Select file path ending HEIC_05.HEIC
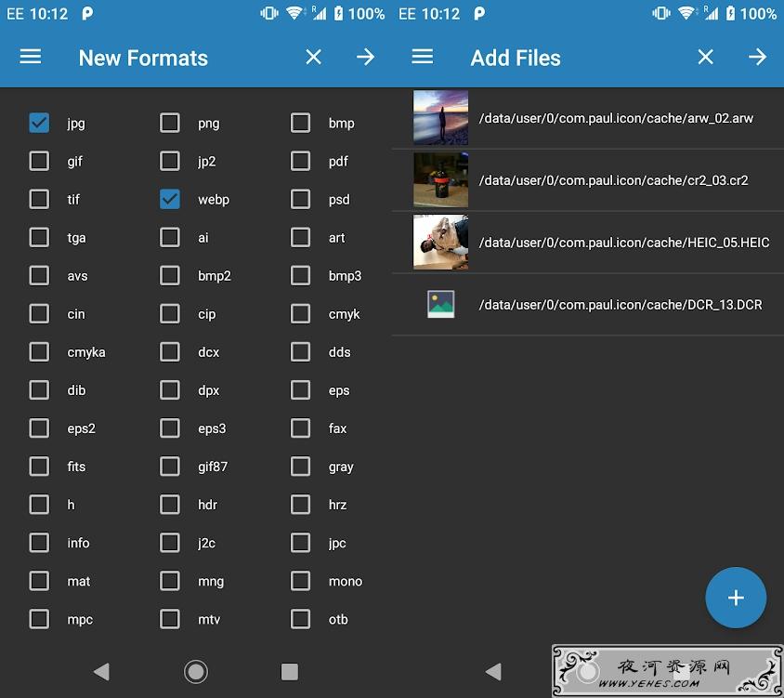784x698 pixels. (x=624, y=243)
